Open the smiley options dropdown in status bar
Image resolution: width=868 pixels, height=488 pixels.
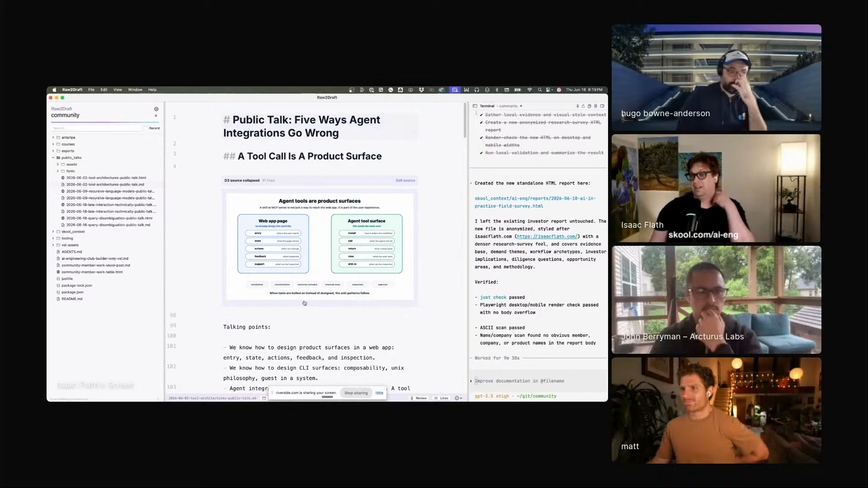tap(458, 398)
